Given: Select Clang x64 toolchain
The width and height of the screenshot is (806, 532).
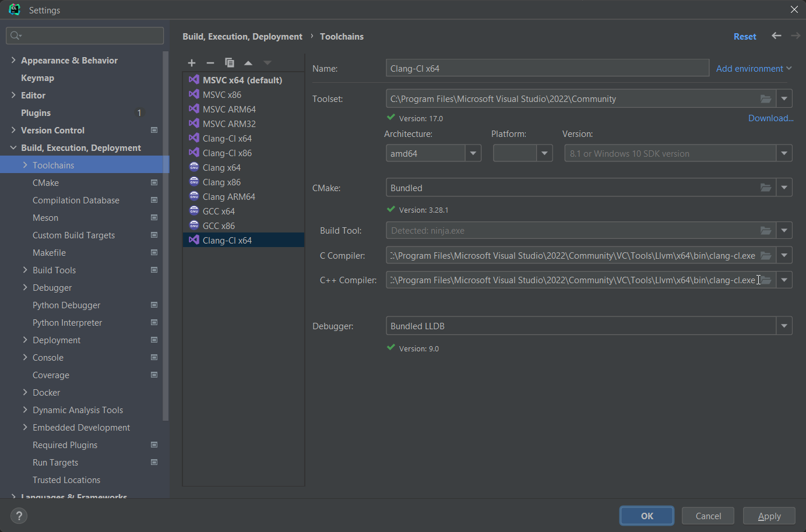Looking at the screenshot, I should (244, 167).
